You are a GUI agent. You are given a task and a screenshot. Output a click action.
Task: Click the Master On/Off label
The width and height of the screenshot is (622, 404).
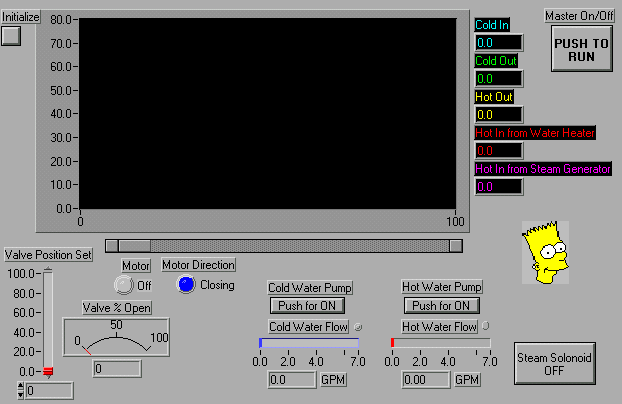(579, 16)
